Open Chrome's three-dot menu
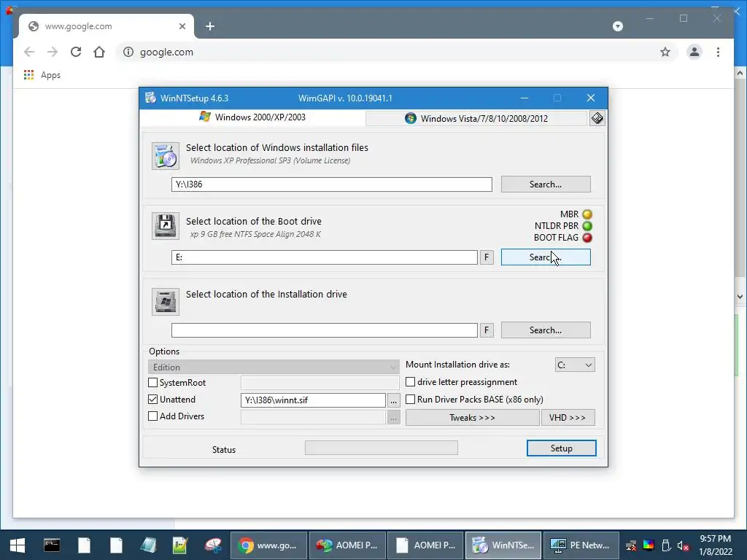Viewport: 747px width, 560px height. 718,52
